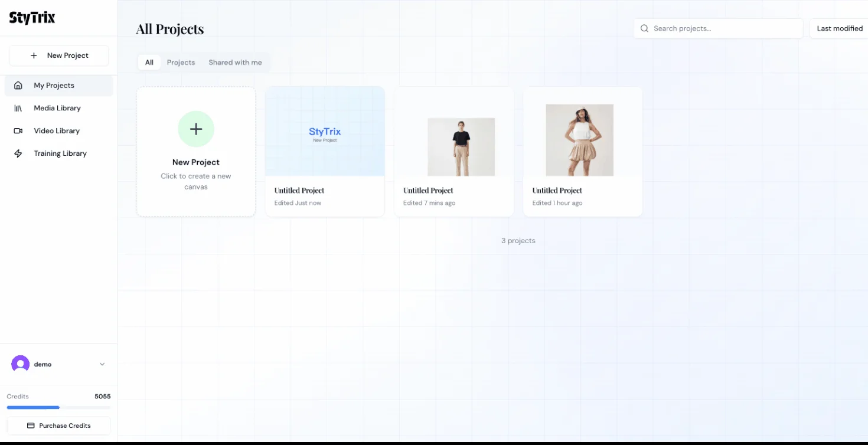Switch to Shared with me tab
This screenshot has height=445, width=868.
click(235, 63)
